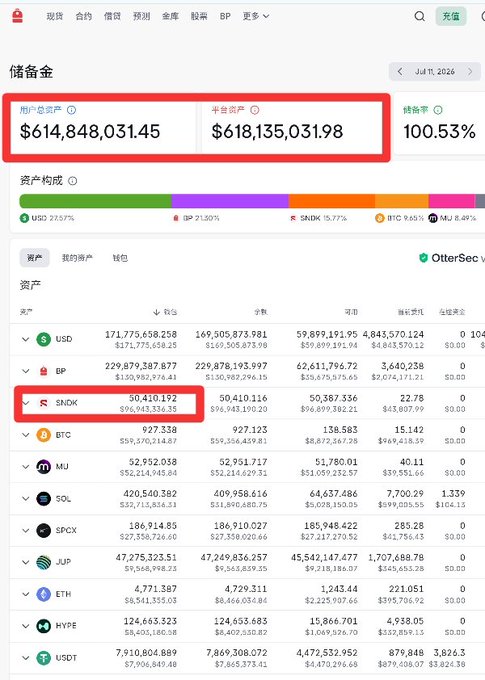
Task: Go to previous date with left arrow
Action: pyautogui.click(x=400, y=72)
